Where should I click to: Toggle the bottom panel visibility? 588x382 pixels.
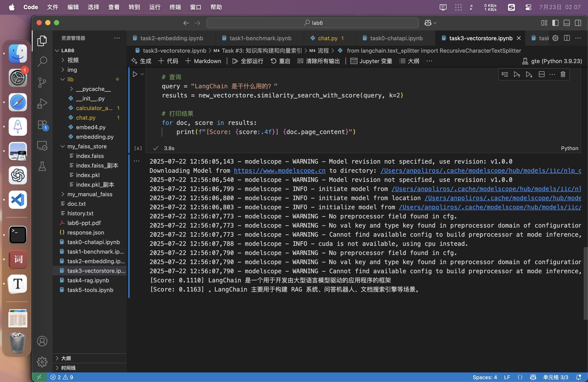tap(566, 23)
